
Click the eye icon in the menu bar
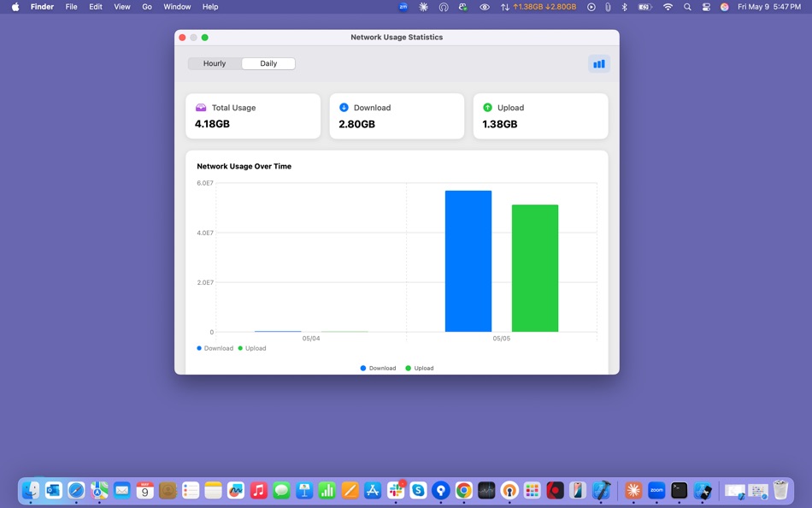click(484, 7)
